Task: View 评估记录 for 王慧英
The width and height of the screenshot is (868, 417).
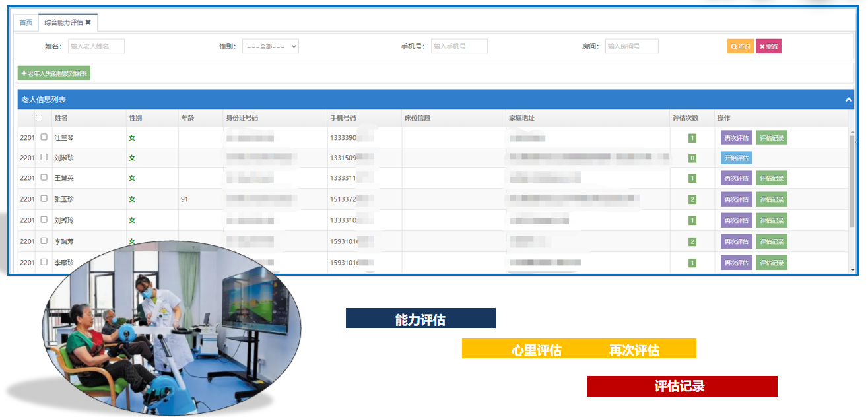Action: click(x=771, y=178)
